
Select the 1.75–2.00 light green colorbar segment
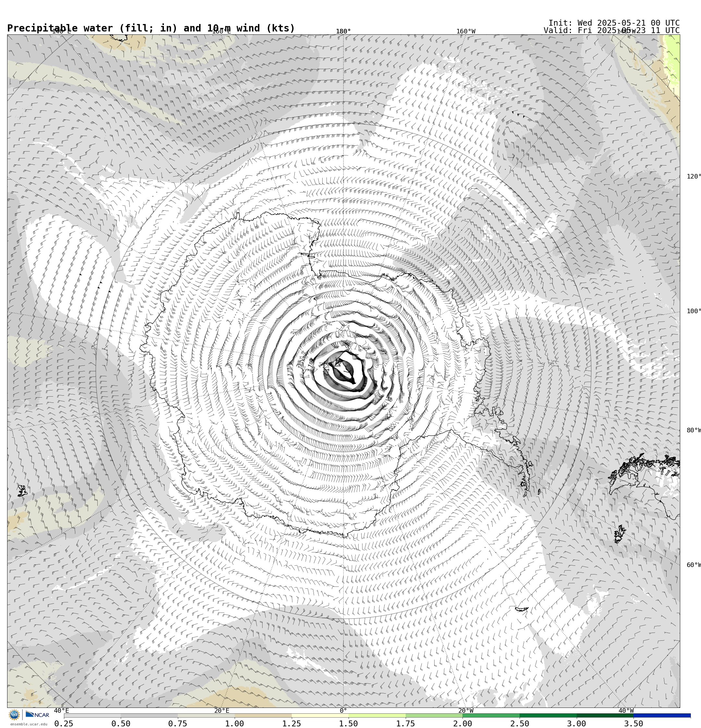pyautogui.click(x=434, y=715)
